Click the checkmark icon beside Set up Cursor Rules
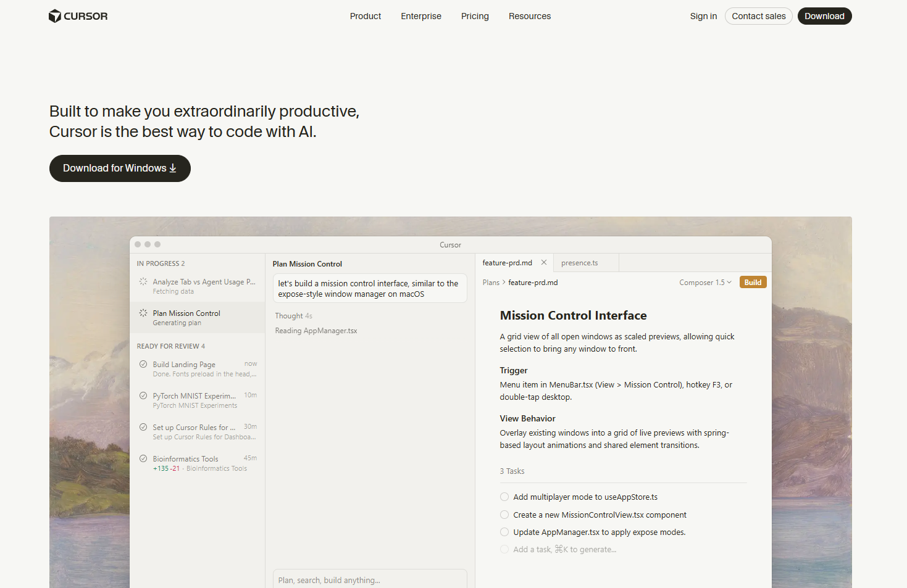Image resolution: width=907 pixels, height=588 pixels. [143, 427]
